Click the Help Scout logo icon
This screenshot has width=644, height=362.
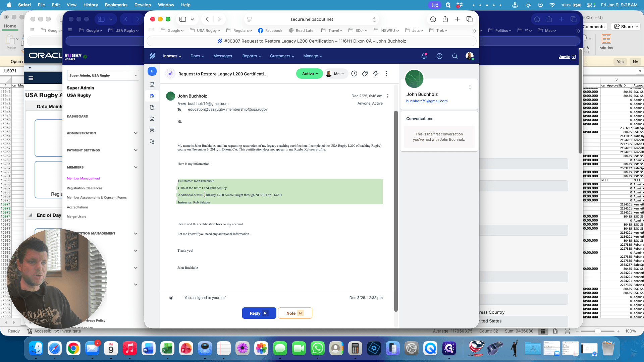(x=152, y=56)
